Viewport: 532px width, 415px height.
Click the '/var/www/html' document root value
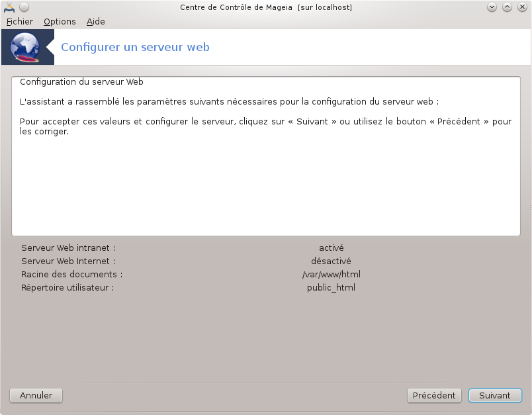coord(331,275)
